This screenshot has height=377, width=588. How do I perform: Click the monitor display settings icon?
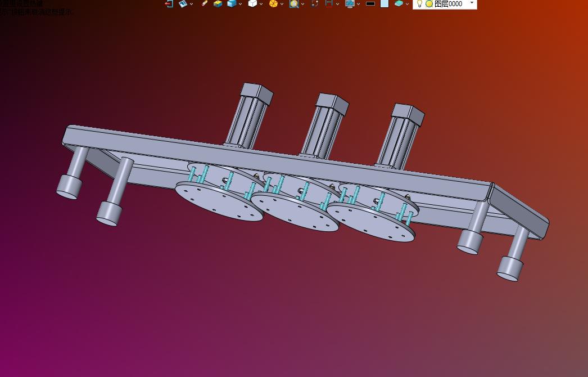tap(350, 4)
